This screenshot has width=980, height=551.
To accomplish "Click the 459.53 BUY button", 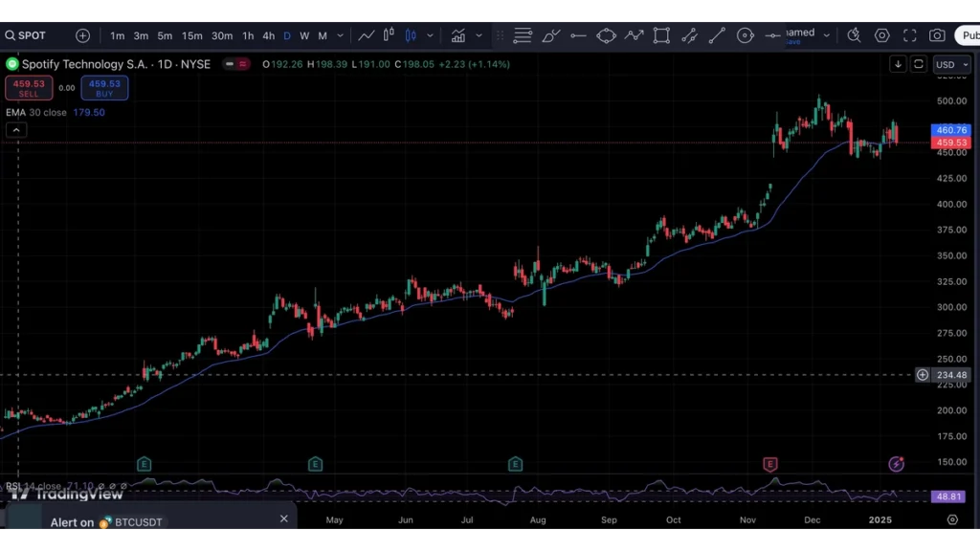I will [x=104, y=88].
